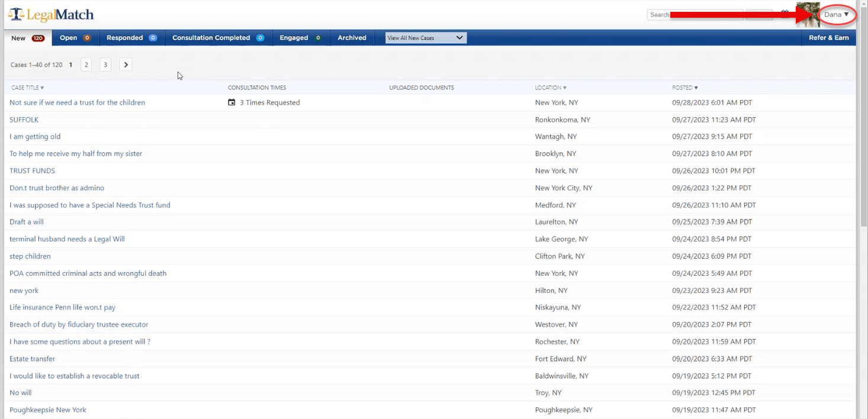
Task: Switch to the Responded tab
Action: click(x=131, y=38)
